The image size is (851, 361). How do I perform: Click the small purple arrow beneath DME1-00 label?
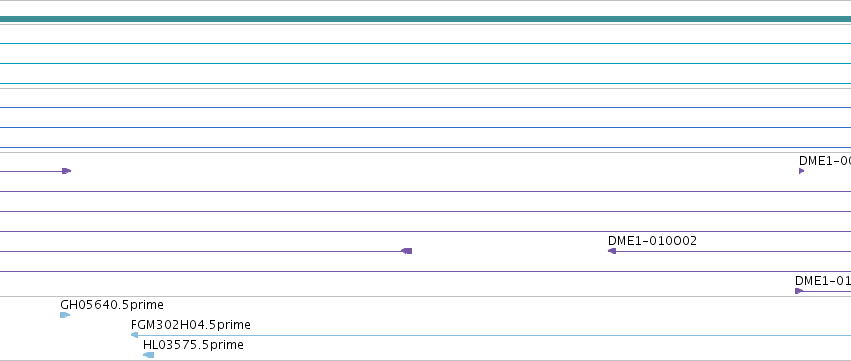pos(802,171)
